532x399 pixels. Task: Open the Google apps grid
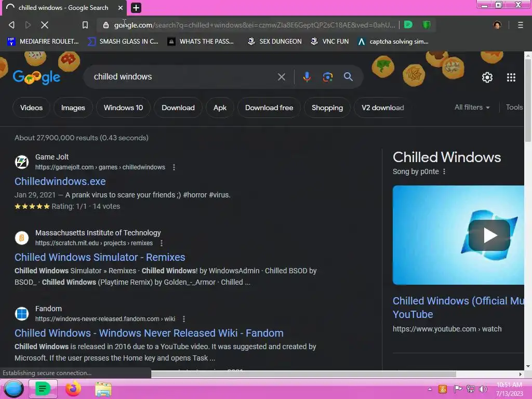tap(511, 77)
